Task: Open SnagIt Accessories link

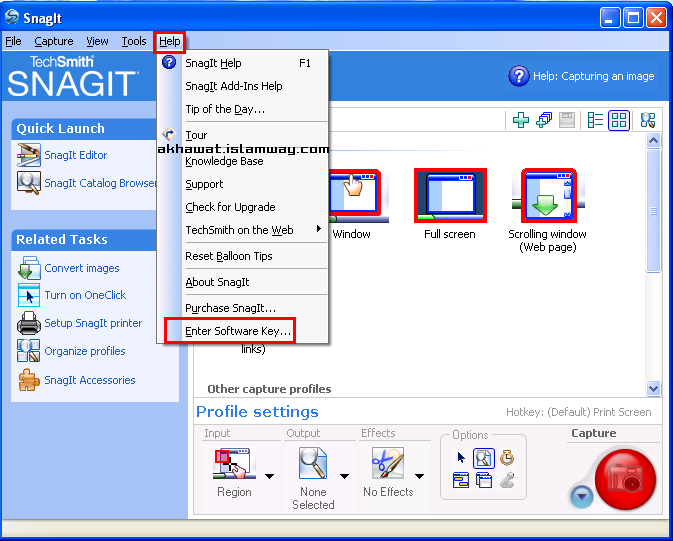Action: [x=90, y=380]
